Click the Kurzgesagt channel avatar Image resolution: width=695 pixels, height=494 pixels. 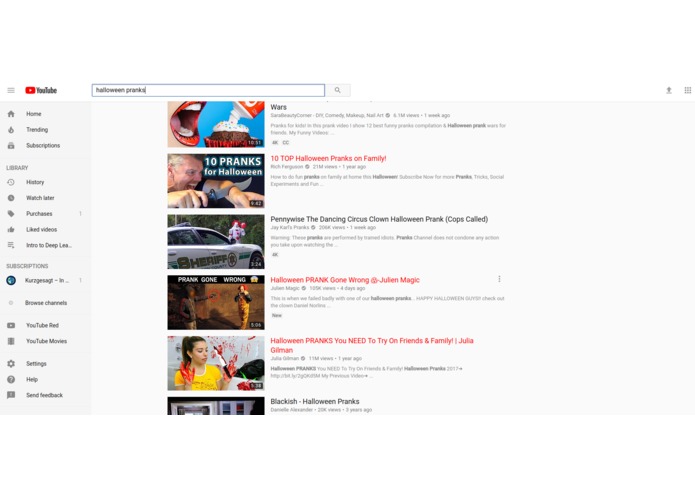click(11, 280)
